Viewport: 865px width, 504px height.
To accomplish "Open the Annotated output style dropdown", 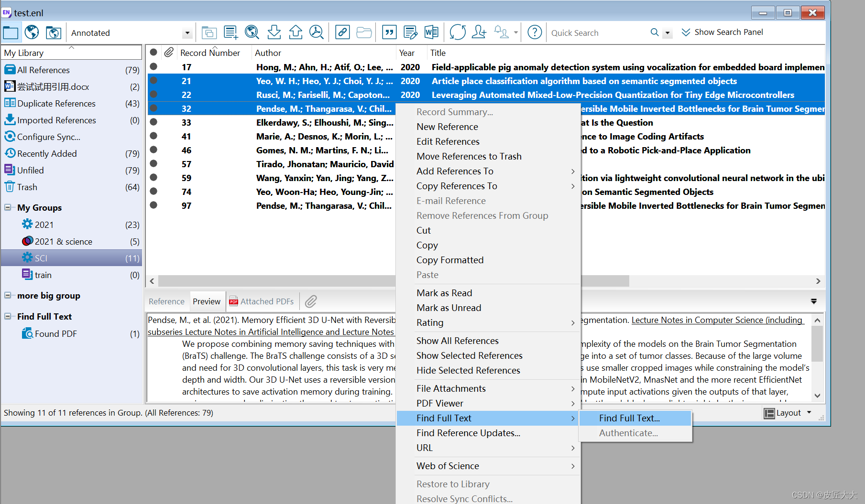I will pos(187,33).
